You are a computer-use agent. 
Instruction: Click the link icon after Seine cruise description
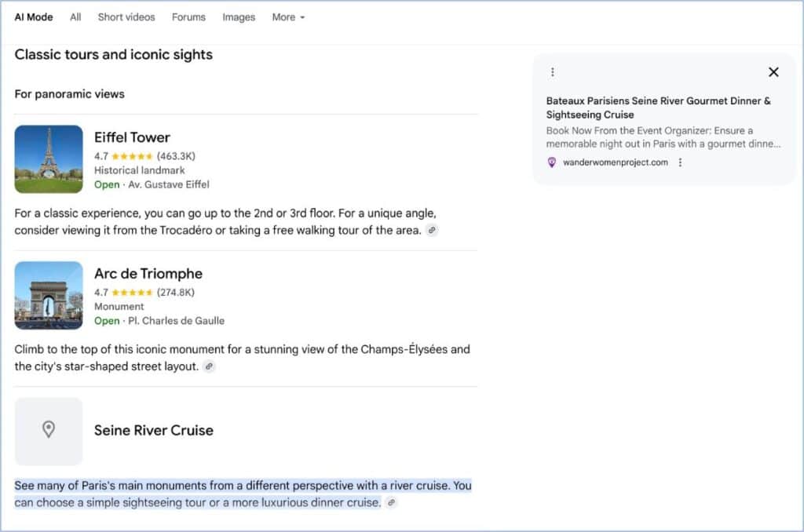[391, 503]
